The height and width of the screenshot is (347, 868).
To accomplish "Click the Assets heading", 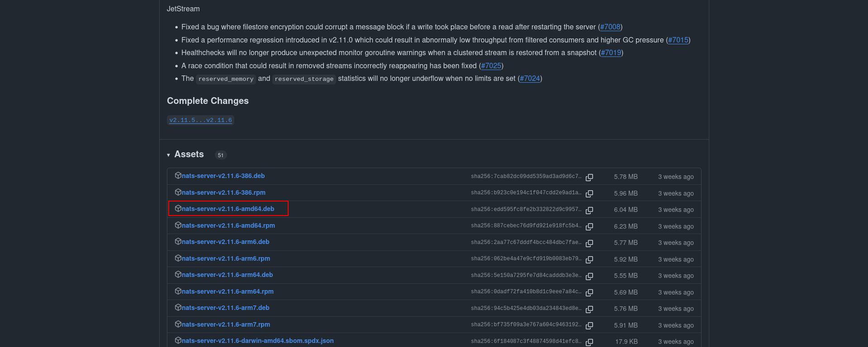I will pos(189,155).
